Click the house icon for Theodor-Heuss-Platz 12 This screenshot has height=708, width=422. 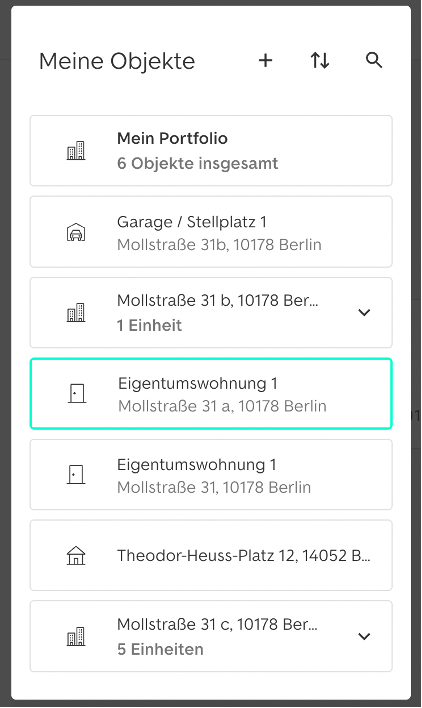76,555
